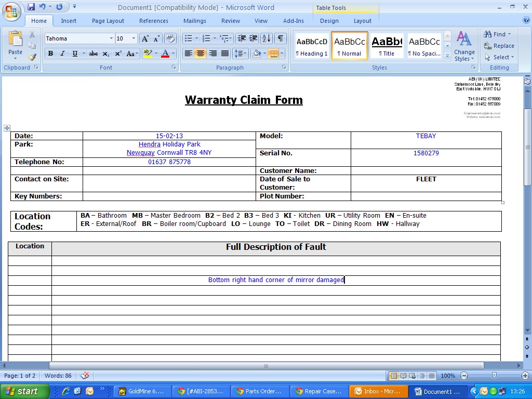This screenshot has width=532, height=399.
Task: Toggle Italic formatting
Action: point(62,54)
